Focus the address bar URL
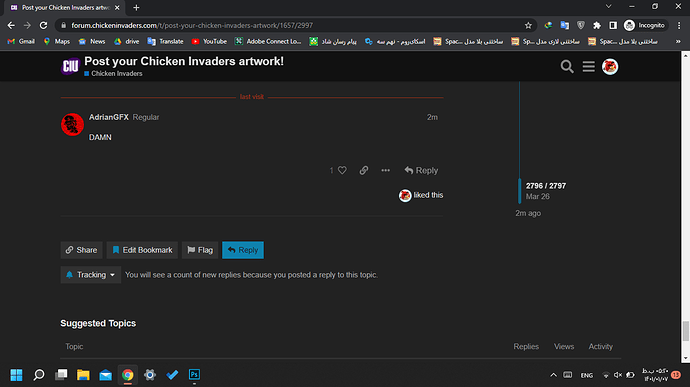The image size is (690, 387). pos(192,26)
